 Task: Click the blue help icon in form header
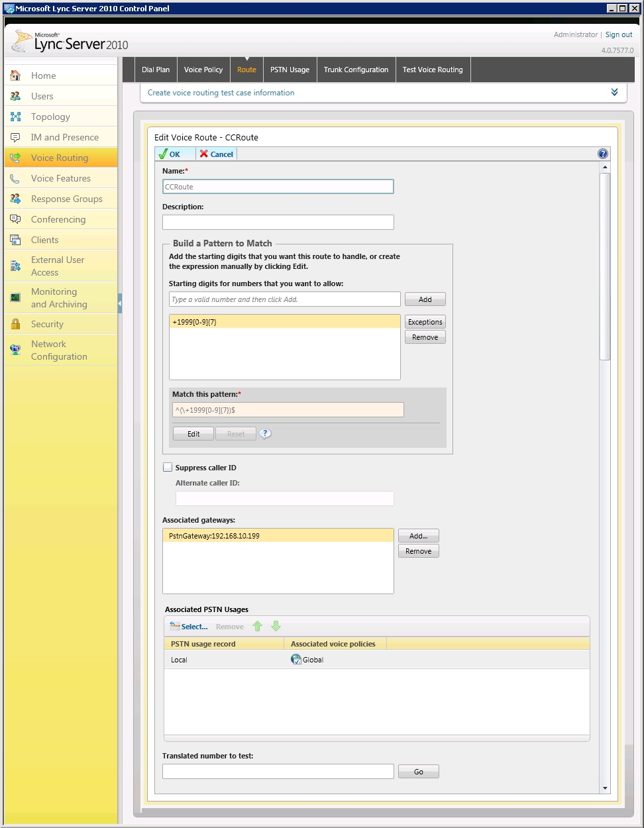602,154
